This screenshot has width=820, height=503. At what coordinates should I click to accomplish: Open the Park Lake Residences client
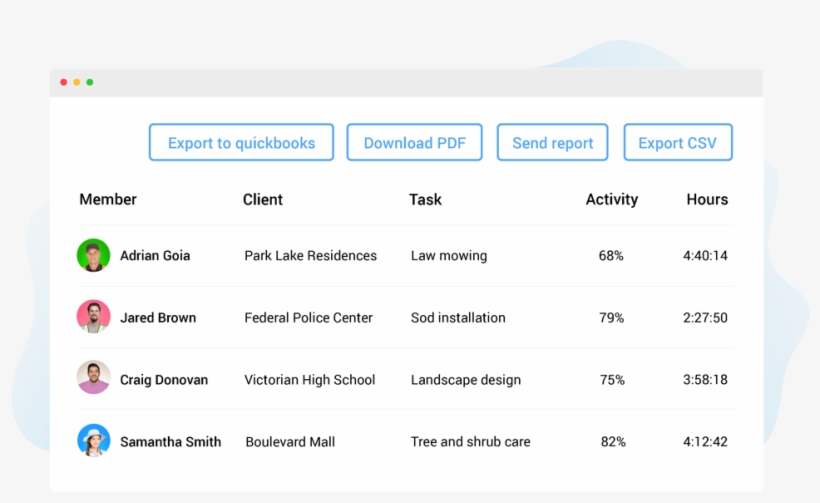(x=310, y=255)
